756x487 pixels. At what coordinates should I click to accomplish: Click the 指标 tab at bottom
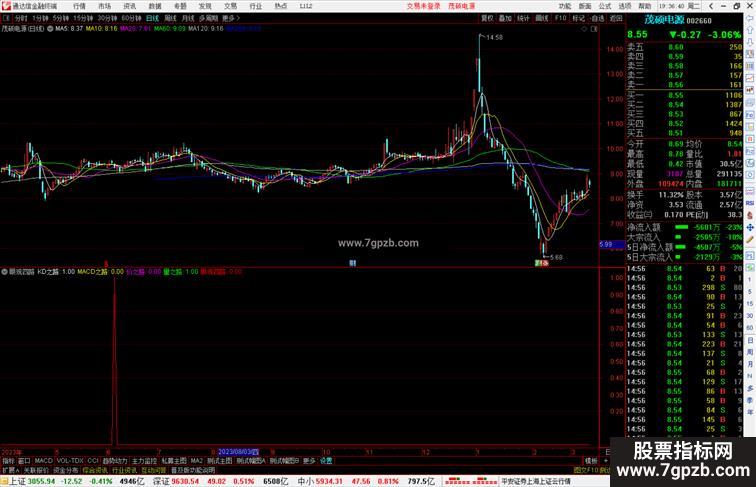pos(8,461)
